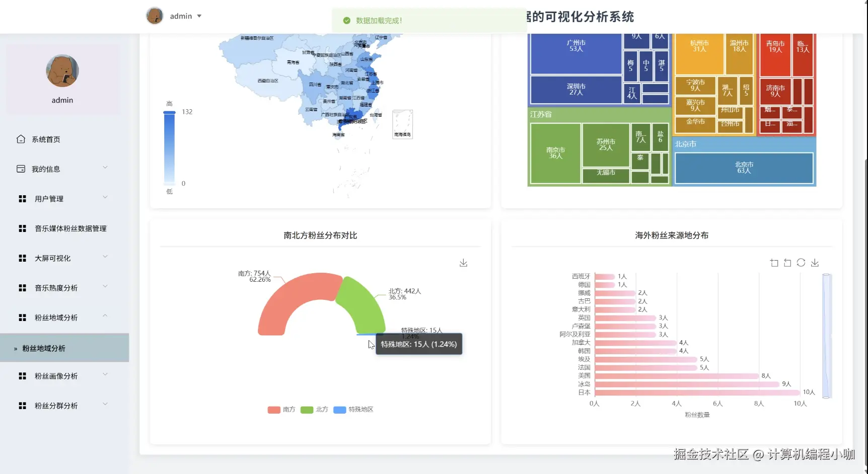868x474 pixels.
Task: Toggle the 南方 legend item off
Action: (x=281, y=410)
